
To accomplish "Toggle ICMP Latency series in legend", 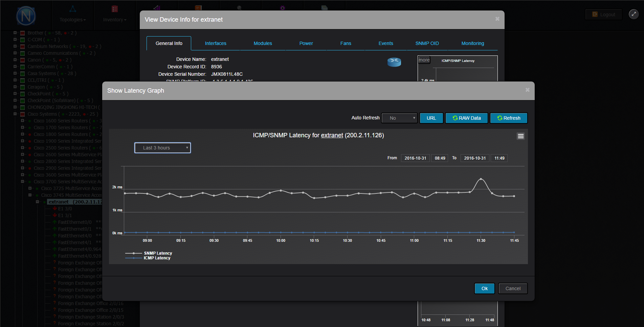I will pos(157,258).
